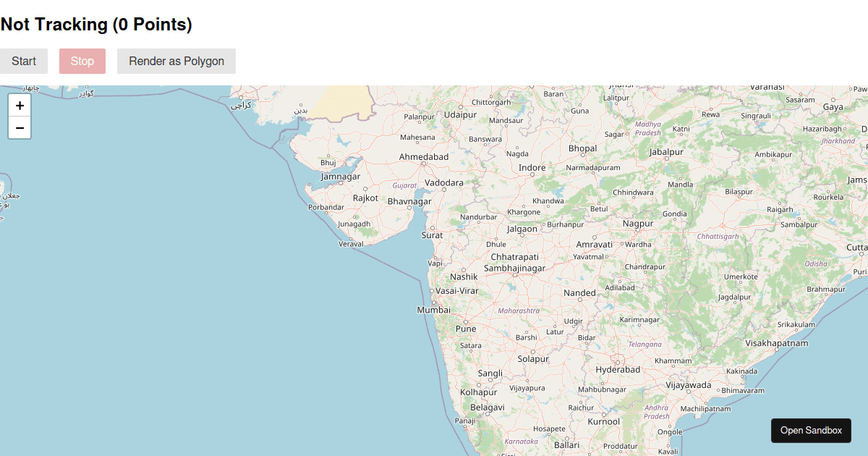Viewport: 868px width, 456px height.
Task: Open Sandbox via the black button
Action: 811,431
